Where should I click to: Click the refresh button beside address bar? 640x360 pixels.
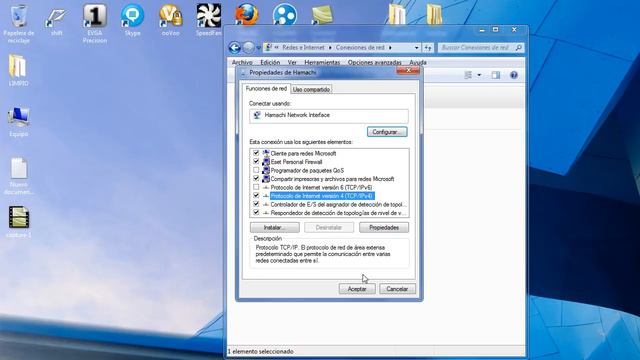click(428, 48)
